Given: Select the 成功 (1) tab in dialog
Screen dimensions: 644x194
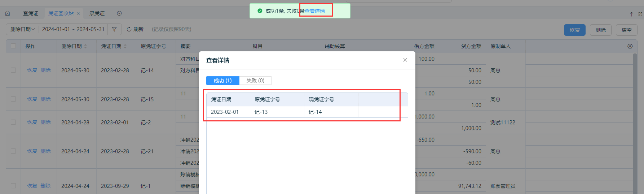Looking at the screenshot, I should point(223,81).
